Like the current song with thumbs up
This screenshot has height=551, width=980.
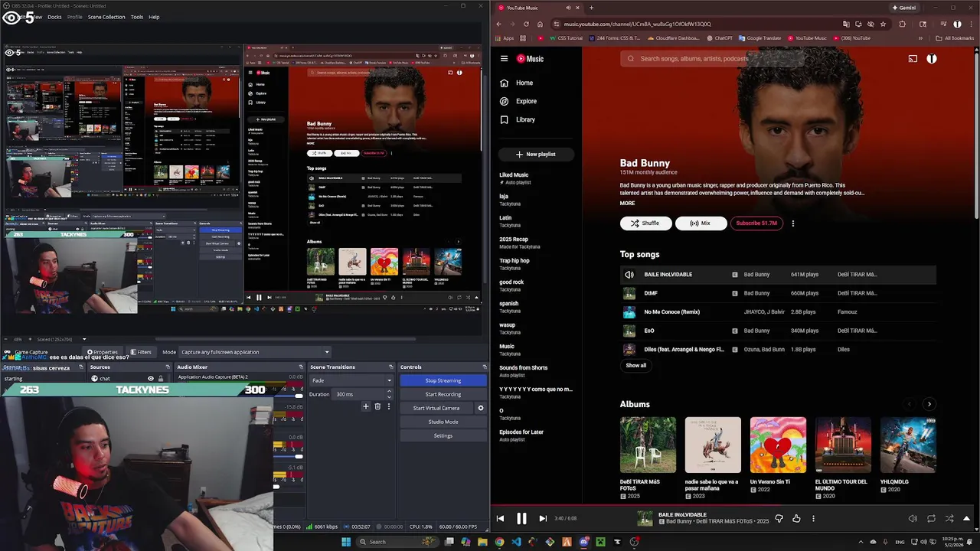coord(796,519)
